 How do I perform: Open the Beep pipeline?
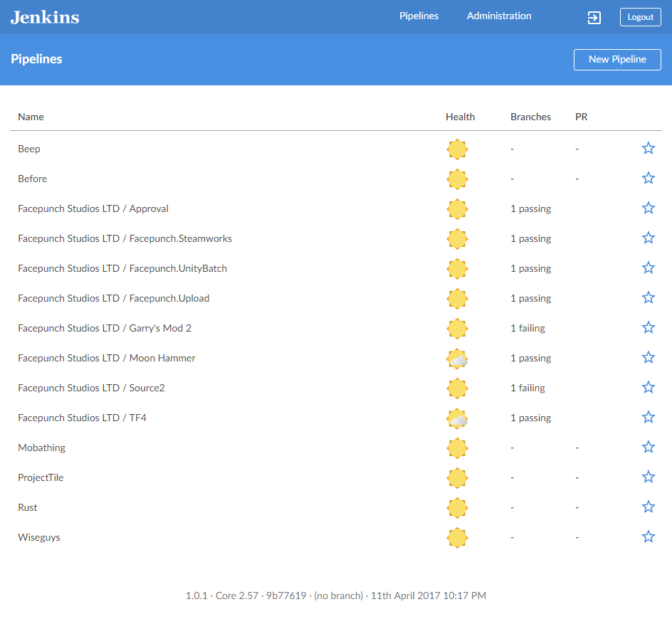pyautogui.click(x=29, y=149)
